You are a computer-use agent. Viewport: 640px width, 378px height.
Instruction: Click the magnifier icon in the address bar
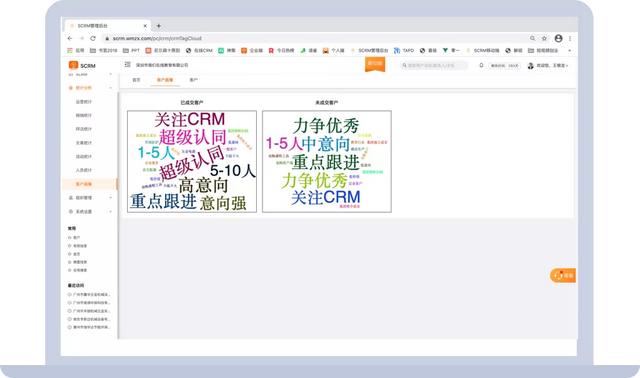click(x=533, y=38)
